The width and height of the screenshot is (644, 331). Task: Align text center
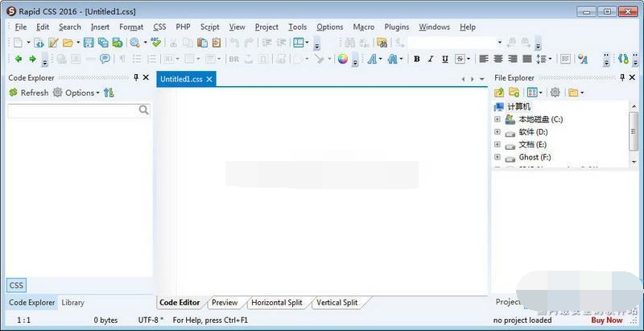coord(498,59)
